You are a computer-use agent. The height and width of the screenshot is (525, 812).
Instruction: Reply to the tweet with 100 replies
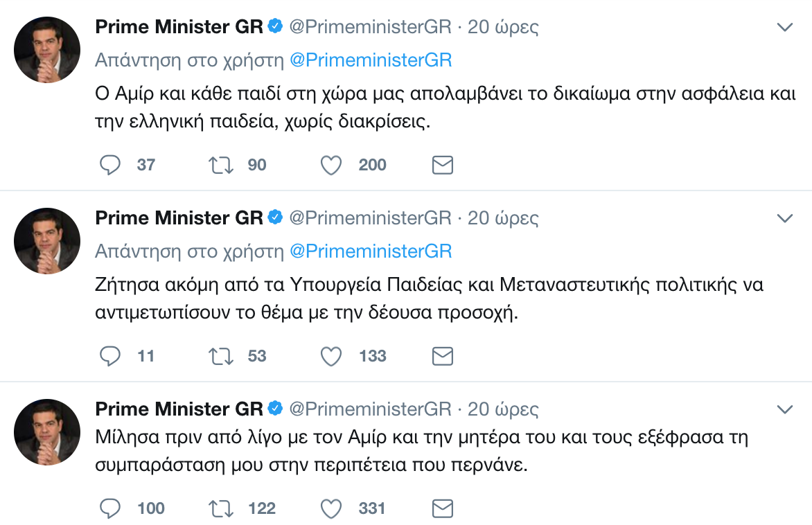(111, 508)
